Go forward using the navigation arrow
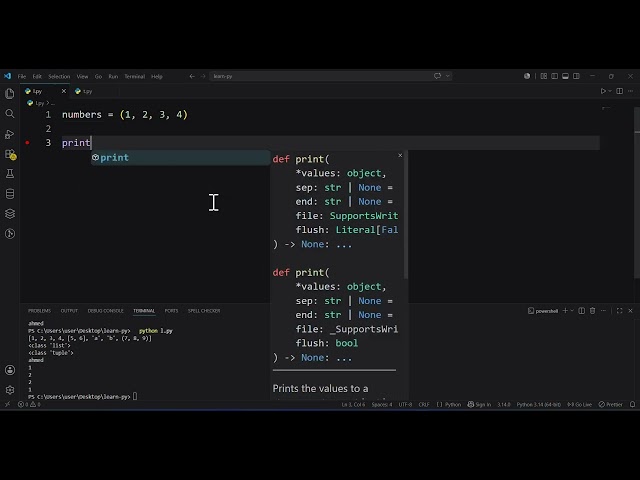This screenshot has width=640, height=480. [x=203, y=76]
